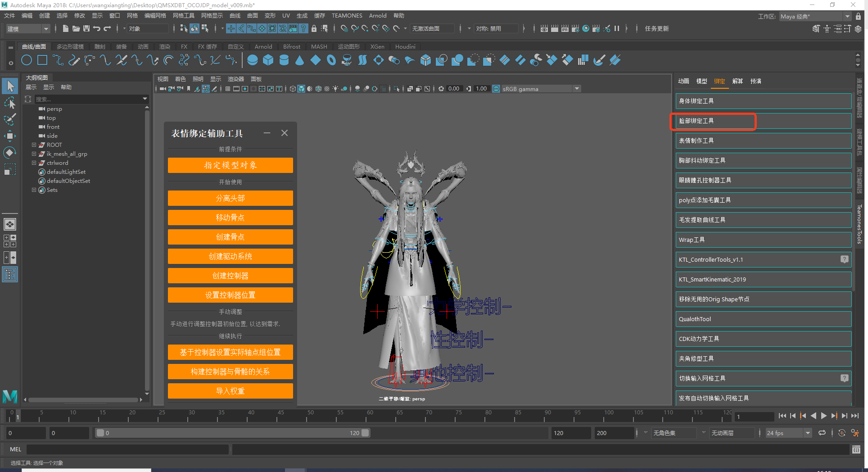Expand the ROOT node in the outliner

34,145
